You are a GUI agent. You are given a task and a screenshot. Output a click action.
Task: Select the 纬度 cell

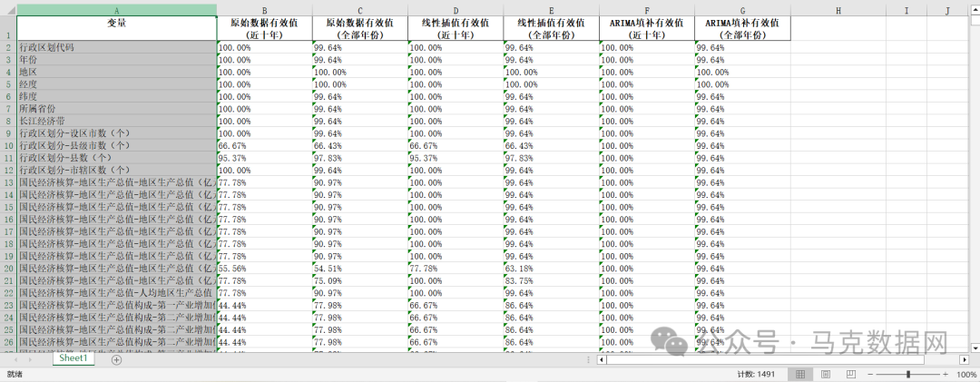coord(117,96)
